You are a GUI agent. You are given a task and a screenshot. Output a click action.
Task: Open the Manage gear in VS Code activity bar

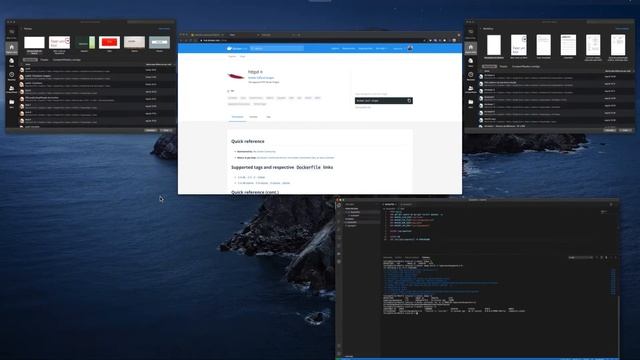339,353
